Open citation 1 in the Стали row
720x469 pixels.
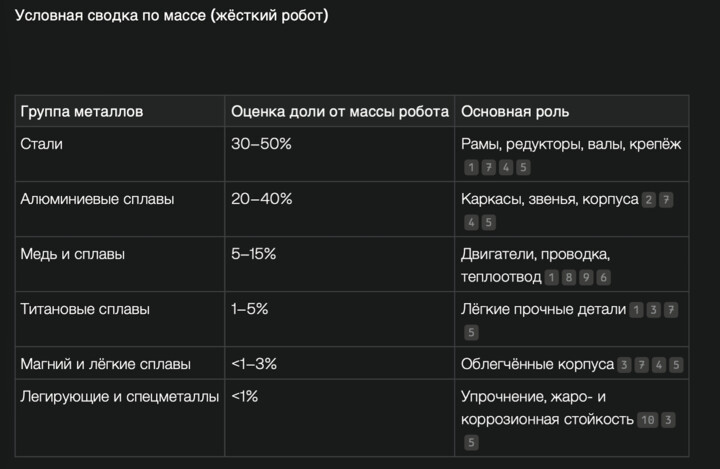[471, 167]
